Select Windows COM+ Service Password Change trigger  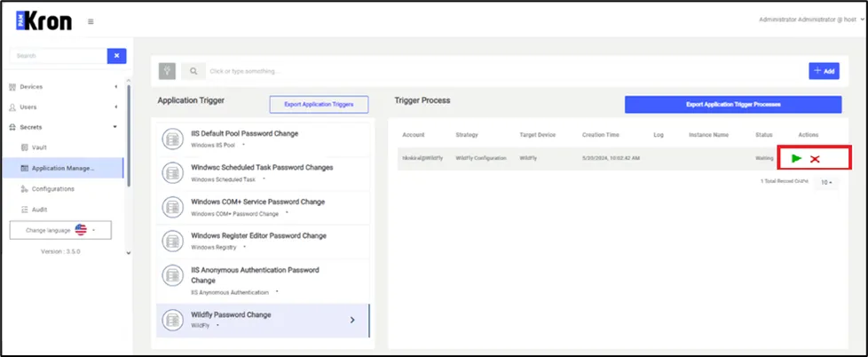263,207
